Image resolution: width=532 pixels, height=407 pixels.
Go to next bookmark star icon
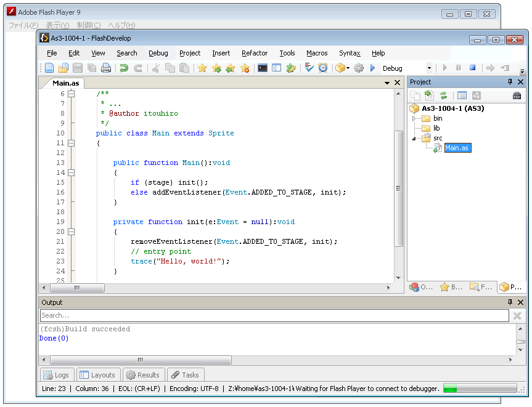pos(216,68)
